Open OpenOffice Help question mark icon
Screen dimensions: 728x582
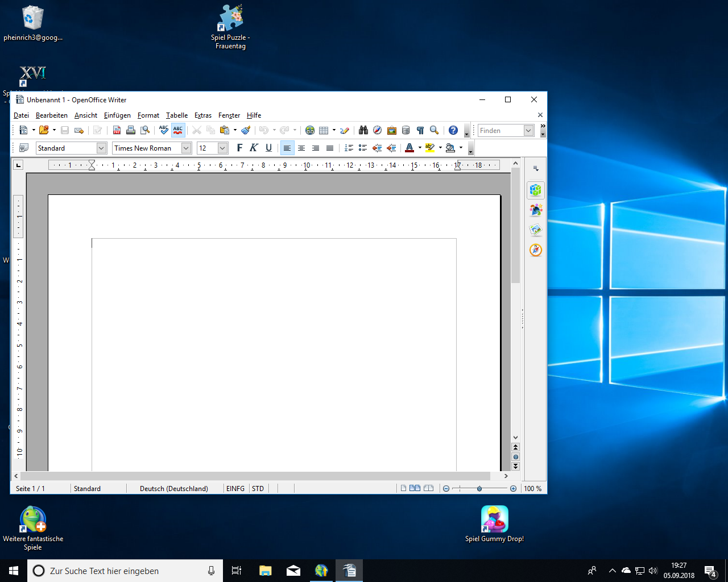pos(453,130)
